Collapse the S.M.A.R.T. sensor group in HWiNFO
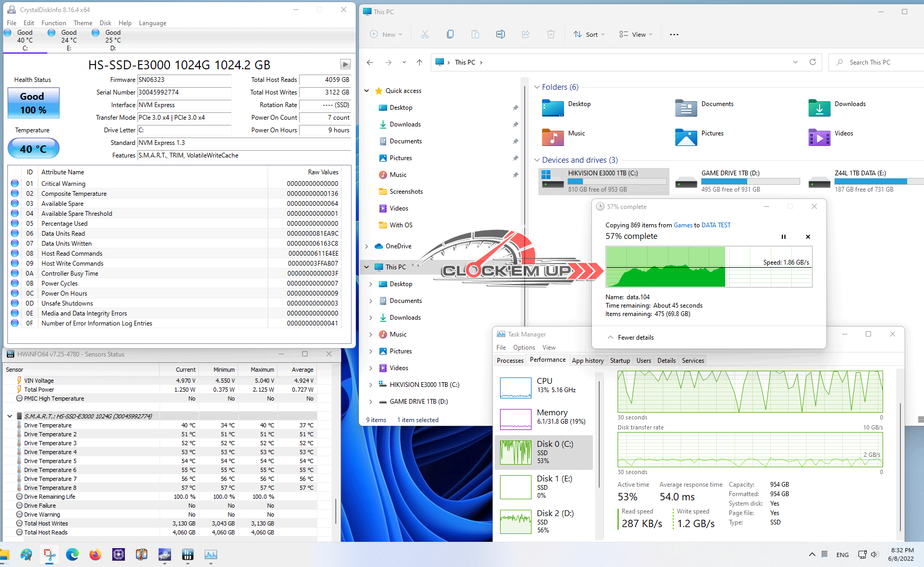The width and height of the screenshot is (924, 567). pos(9,416)
